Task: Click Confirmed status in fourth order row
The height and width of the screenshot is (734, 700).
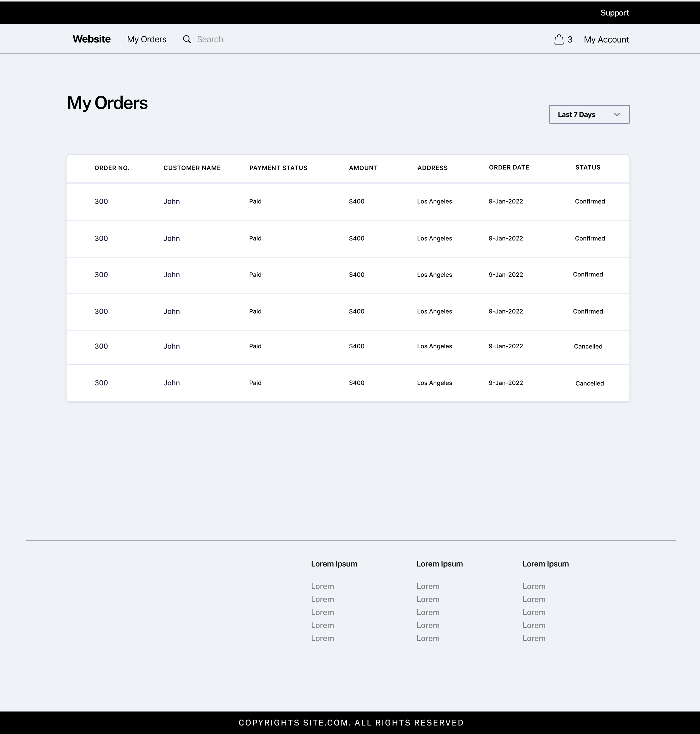Action: (588, 311)
